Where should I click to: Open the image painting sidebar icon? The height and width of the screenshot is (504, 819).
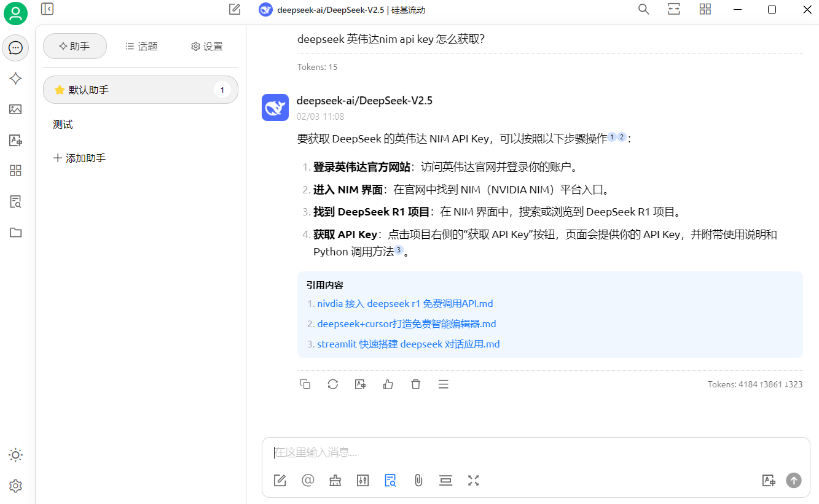[x=15, y=109]
